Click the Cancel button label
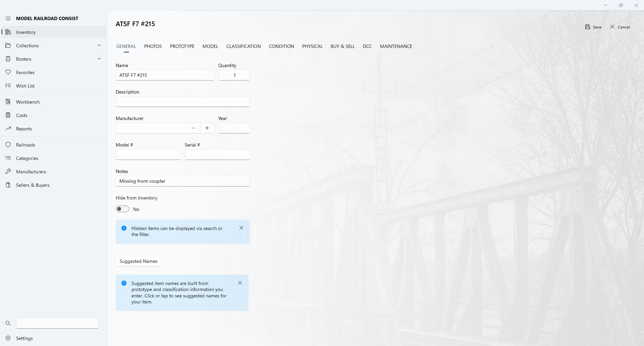 coord(624,27)
